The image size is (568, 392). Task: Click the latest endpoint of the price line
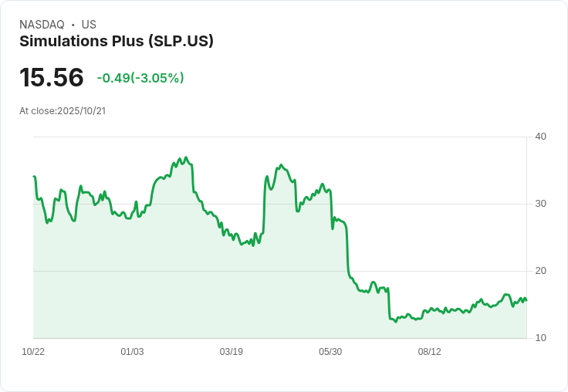(526, 301)
